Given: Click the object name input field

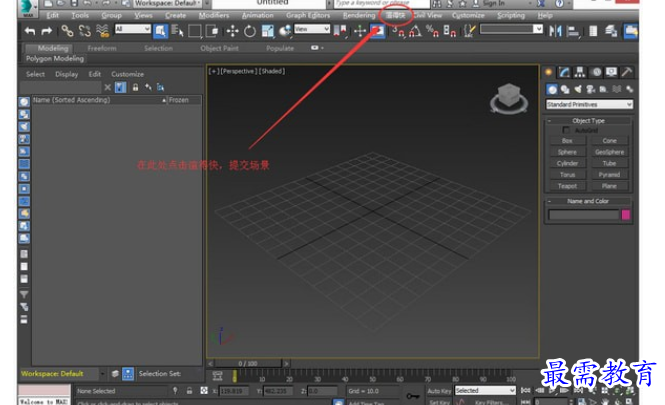Looking at the screenshot, I should coord(583,214).
